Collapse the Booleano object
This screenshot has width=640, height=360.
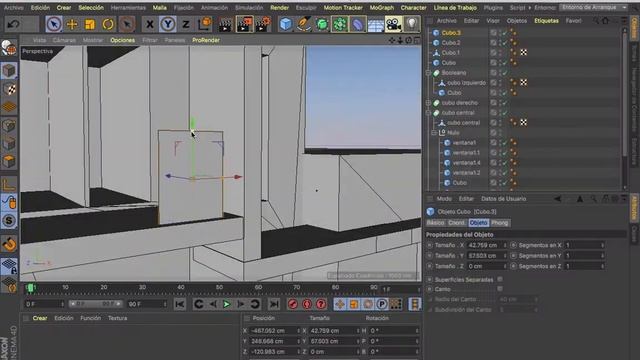(x=428, y=73)
